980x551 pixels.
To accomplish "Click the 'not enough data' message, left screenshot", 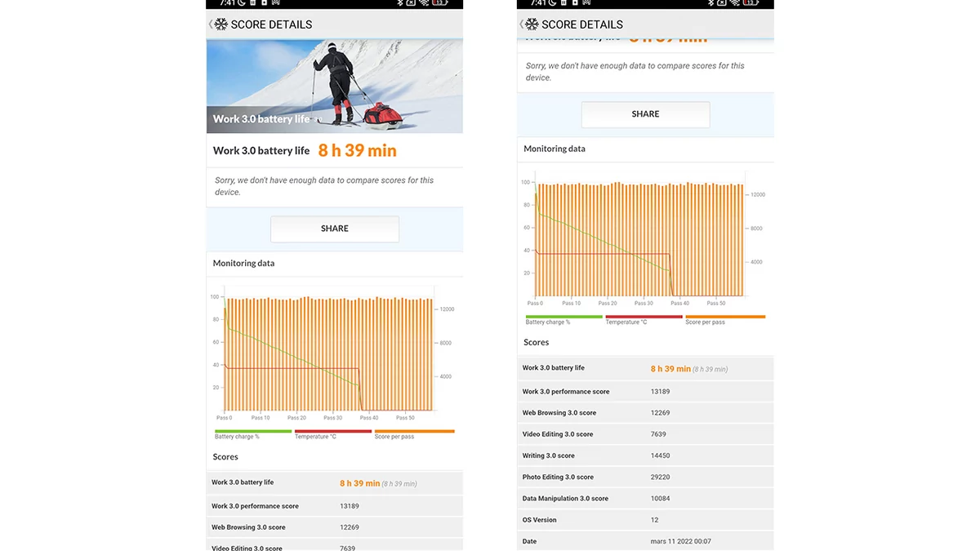I will [x=324, y=186].
